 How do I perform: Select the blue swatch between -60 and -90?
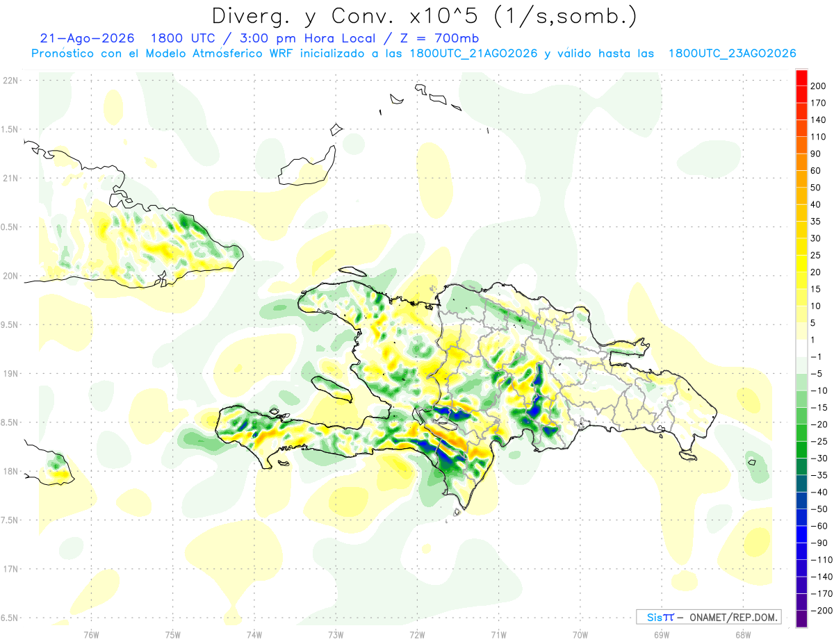click(x=801, y=534)
